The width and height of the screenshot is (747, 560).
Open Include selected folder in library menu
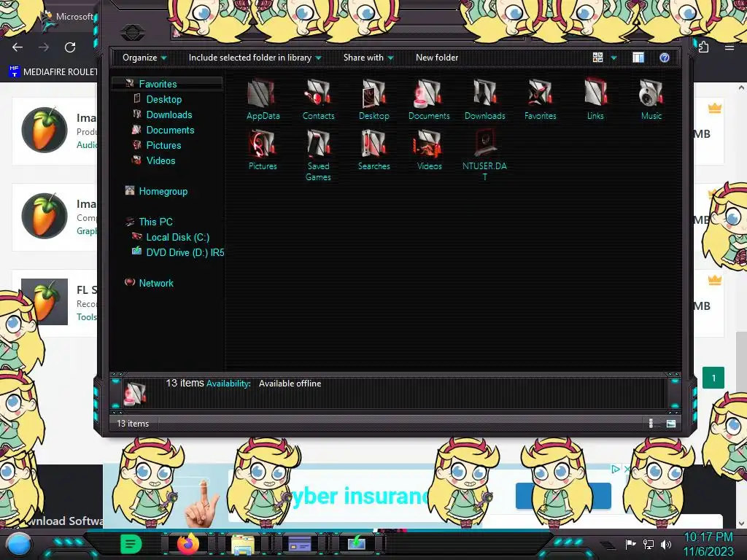tap(255, 58)
